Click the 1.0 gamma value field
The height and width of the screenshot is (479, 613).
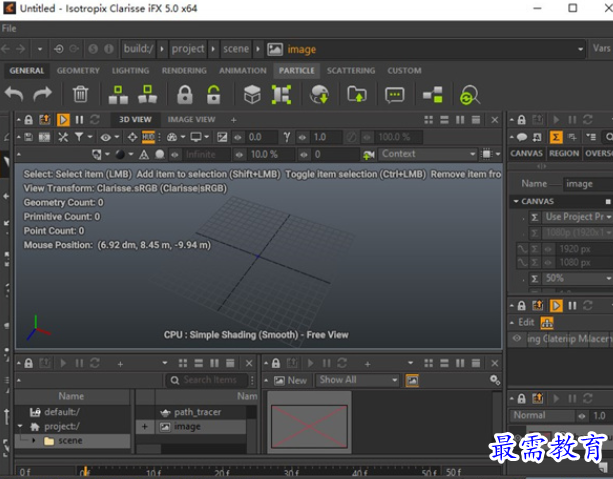coord(326,137)
